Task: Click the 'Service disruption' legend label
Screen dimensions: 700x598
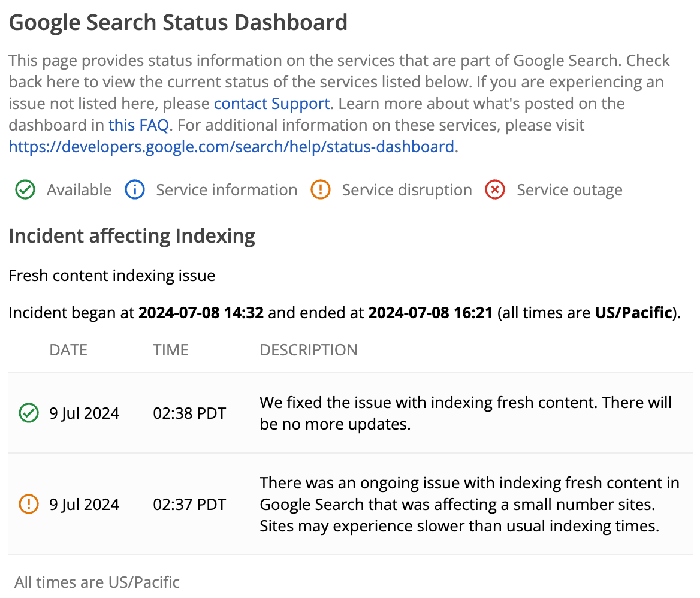Action: [407, 190]
